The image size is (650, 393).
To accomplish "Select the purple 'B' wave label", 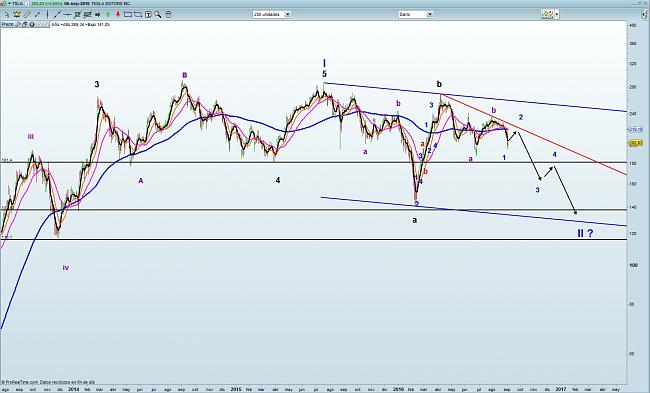I will pos(184,75).
